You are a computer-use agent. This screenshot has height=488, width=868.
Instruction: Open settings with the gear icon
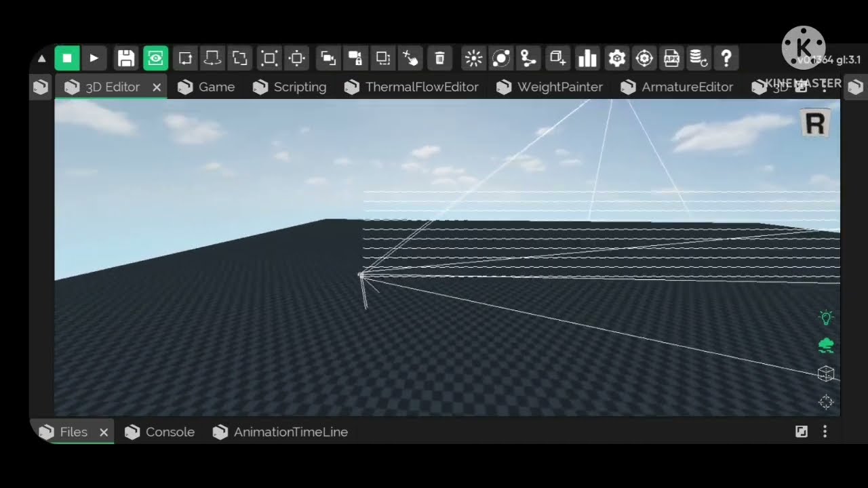click(x=616, y=58)
